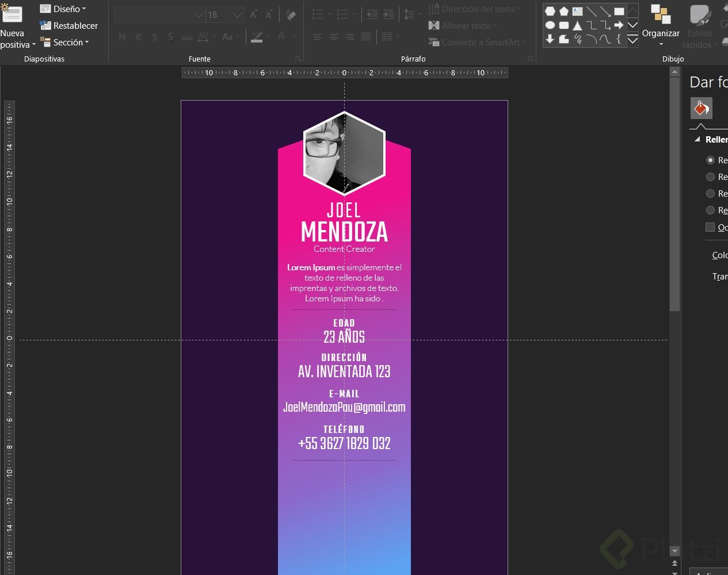Click the hexagon profile photo on slide
Viewport: 728px width, 575px height.
[344, 154]
